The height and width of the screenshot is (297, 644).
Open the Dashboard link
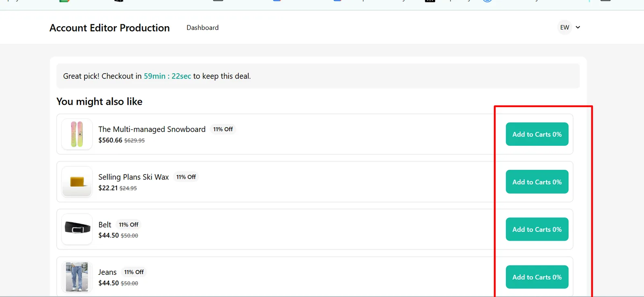[202, 27]
